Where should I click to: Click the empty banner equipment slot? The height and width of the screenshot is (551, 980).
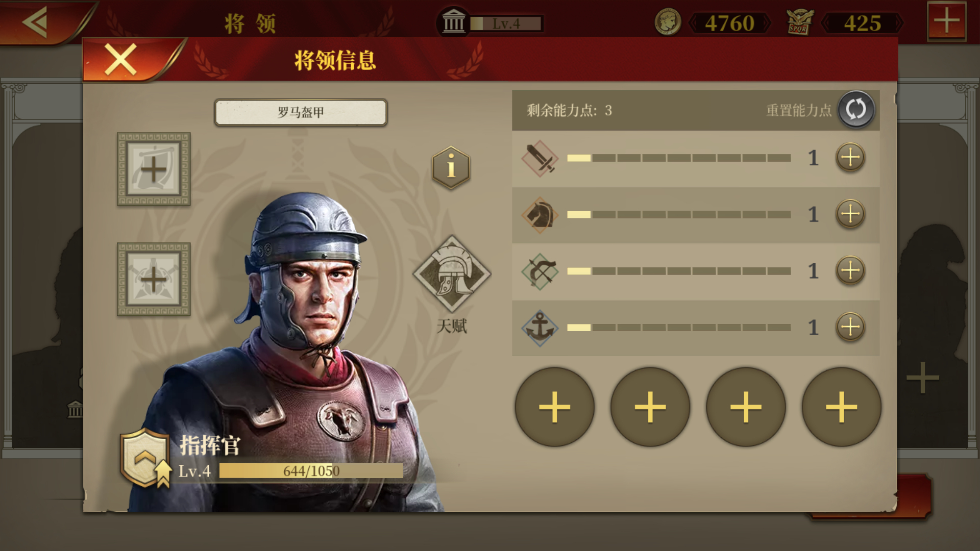point(154,169)
